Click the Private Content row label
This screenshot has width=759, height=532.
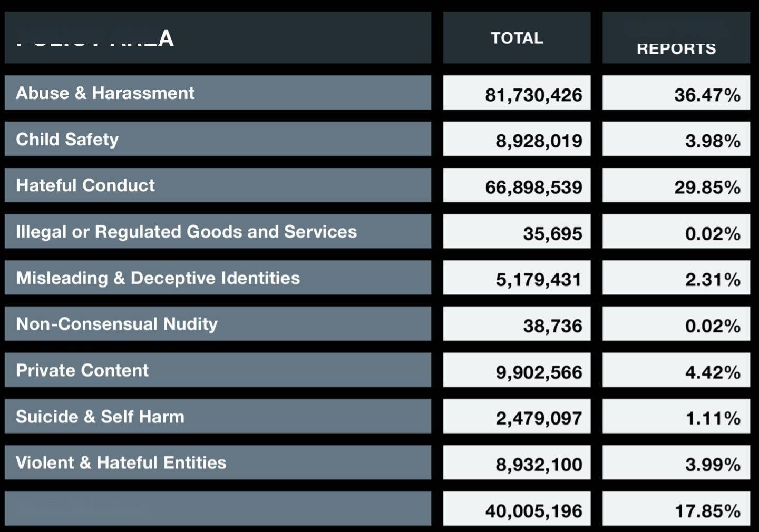(x=82, y=370)
